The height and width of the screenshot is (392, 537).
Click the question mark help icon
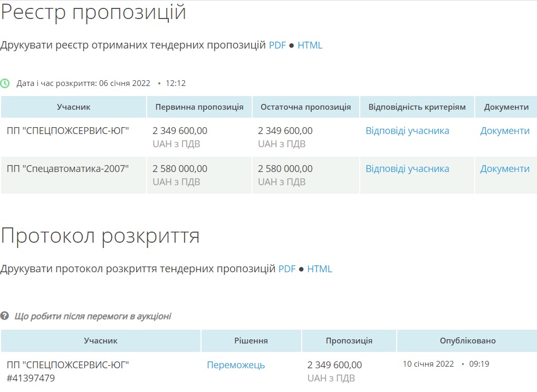click(5, 316)
